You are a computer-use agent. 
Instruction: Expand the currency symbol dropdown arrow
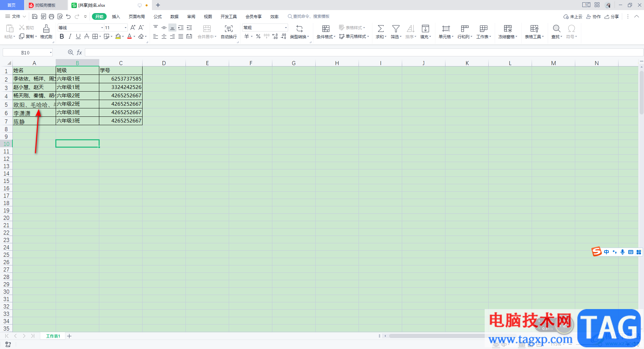pos(252,36)
